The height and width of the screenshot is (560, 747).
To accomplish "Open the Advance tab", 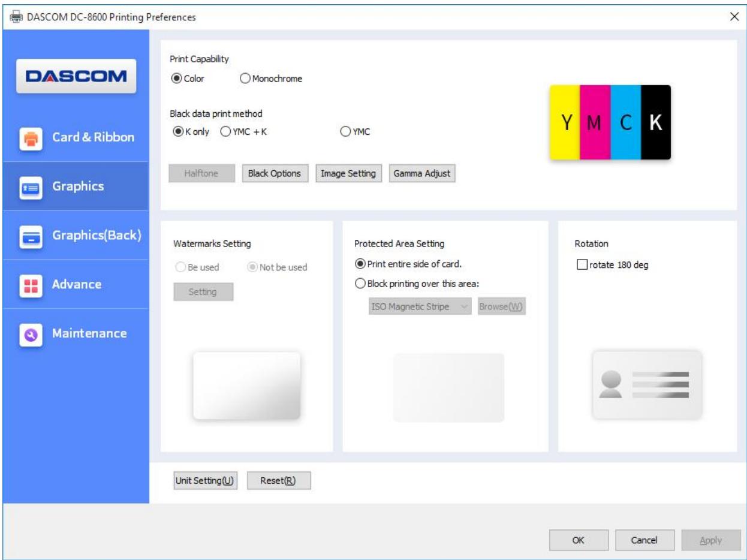I will [76, 285].
